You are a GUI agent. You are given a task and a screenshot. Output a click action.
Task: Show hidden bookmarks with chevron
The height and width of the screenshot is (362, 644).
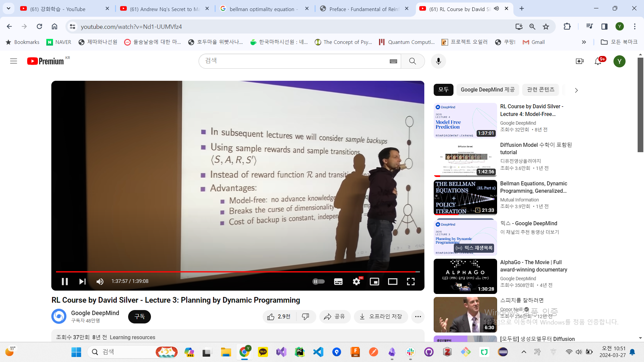click(x=584, y=42)
